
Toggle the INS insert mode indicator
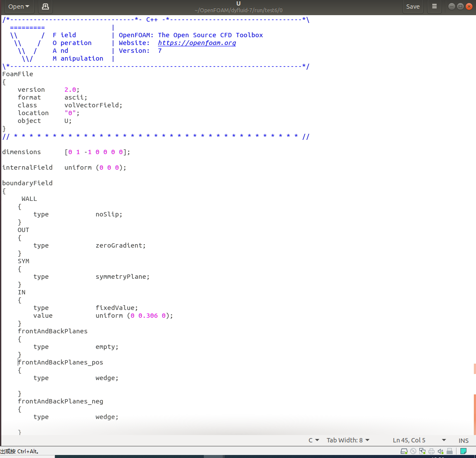[x=463, y=440]
